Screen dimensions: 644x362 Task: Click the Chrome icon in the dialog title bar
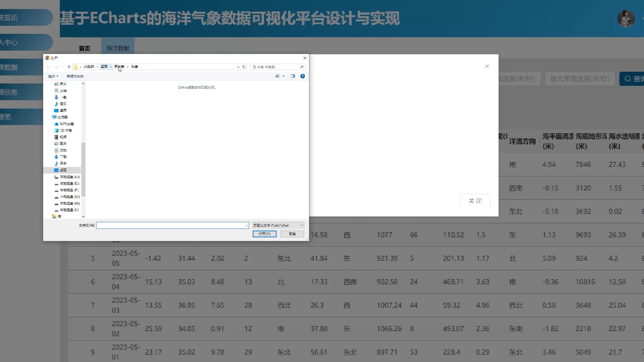click(47, 58)
